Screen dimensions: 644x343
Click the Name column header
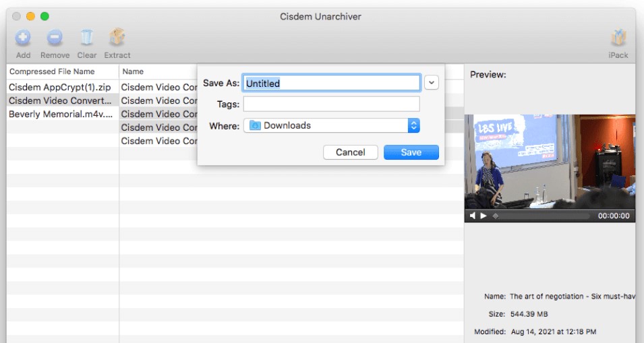pos(133,71)
